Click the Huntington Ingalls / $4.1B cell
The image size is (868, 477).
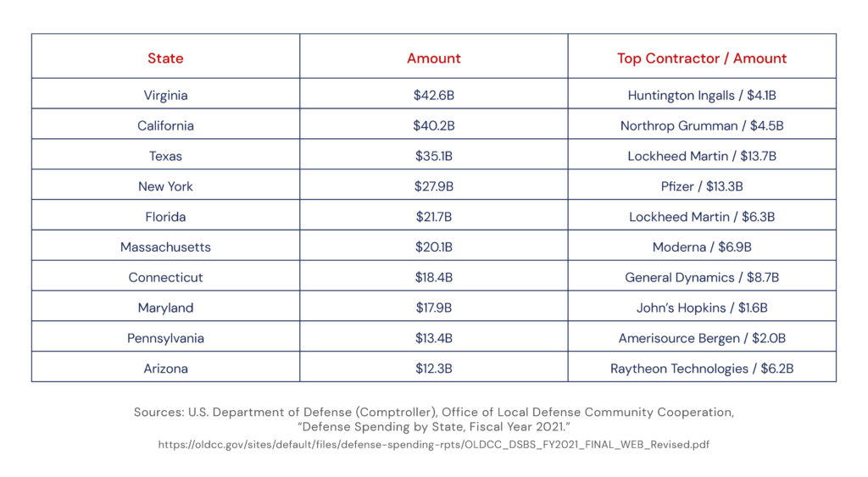701,95
